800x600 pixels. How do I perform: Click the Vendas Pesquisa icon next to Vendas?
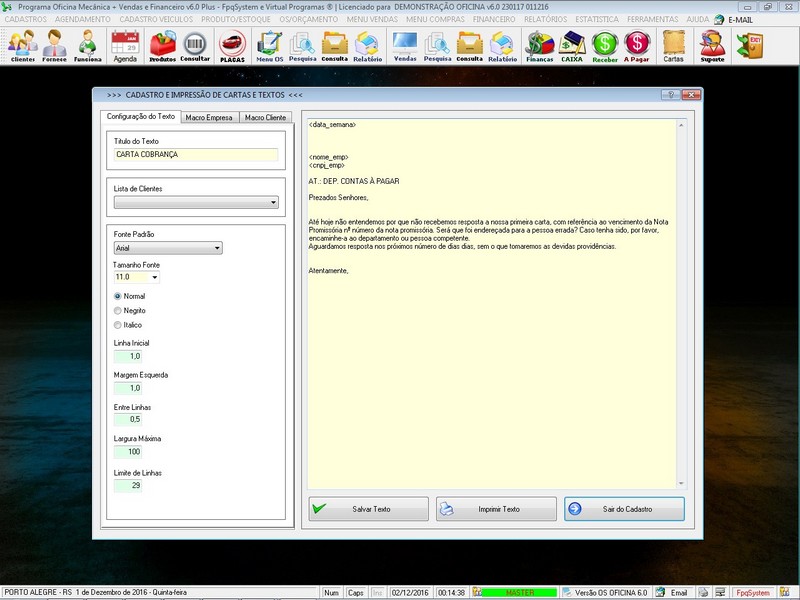coord(437,46)
